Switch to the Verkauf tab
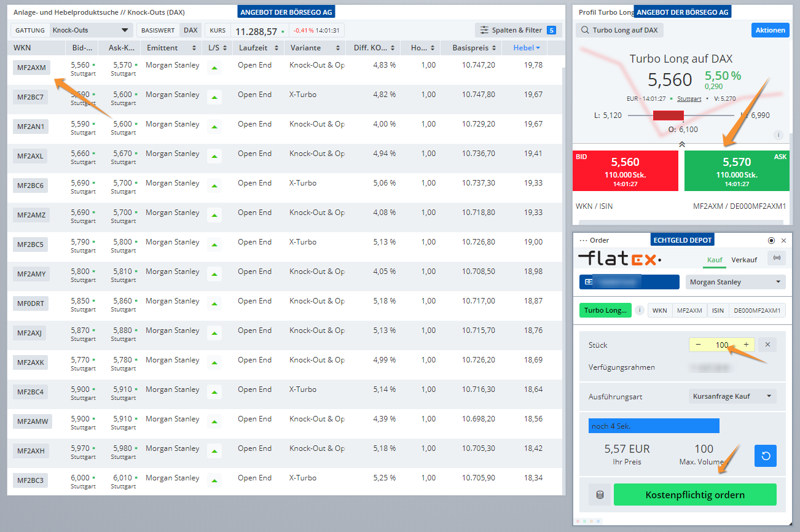The width and height of the screenshot is (800, 532). tap(744, 260)
